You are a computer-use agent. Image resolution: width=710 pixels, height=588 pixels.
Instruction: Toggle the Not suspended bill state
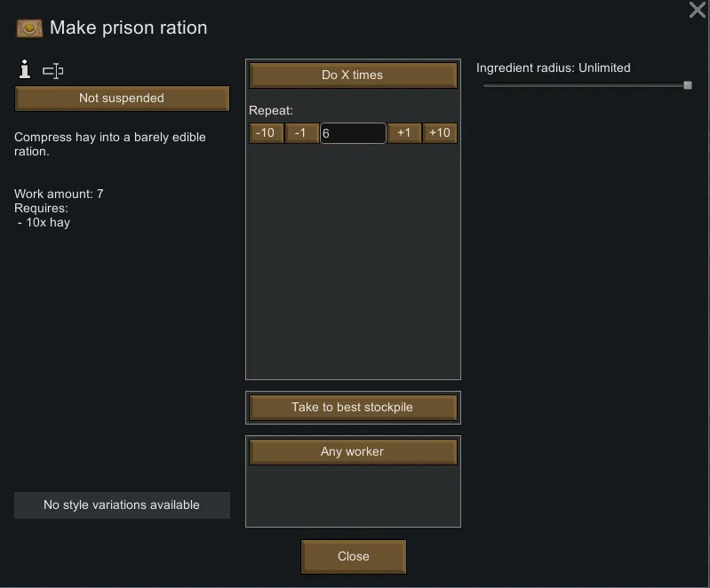tap(122, 99)
